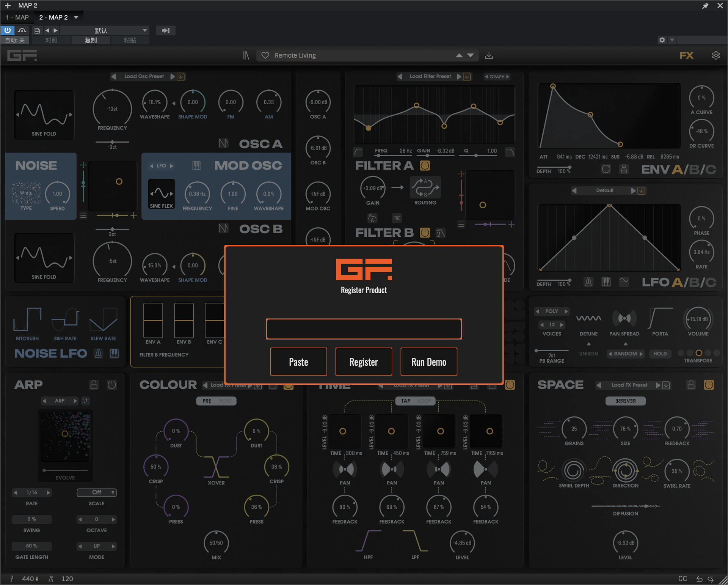Click the SPACE section lock icon
The width and height of the screenshot is (728, 585).
click(x=691, y=385)
